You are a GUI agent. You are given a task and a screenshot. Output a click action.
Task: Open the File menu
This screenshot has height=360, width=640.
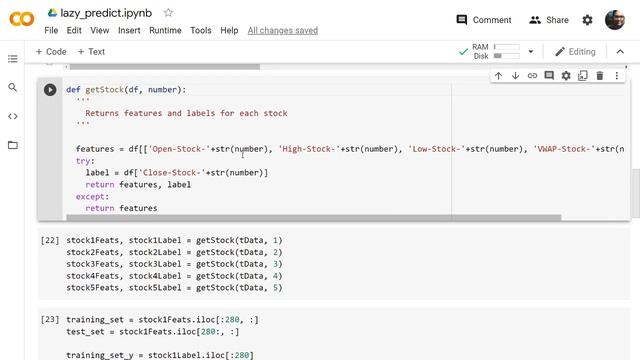click(x=51, y=30)
